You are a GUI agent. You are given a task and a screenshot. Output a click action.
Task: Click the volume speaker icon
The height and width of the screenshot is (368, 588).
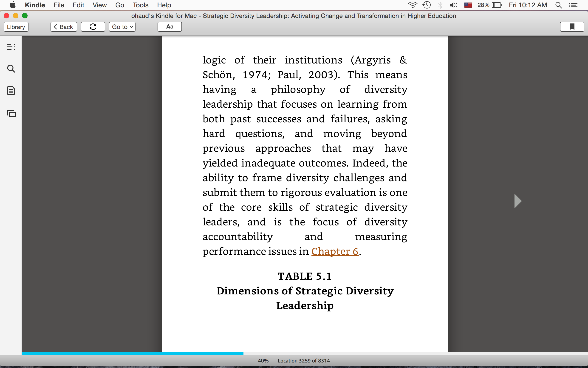453,5
